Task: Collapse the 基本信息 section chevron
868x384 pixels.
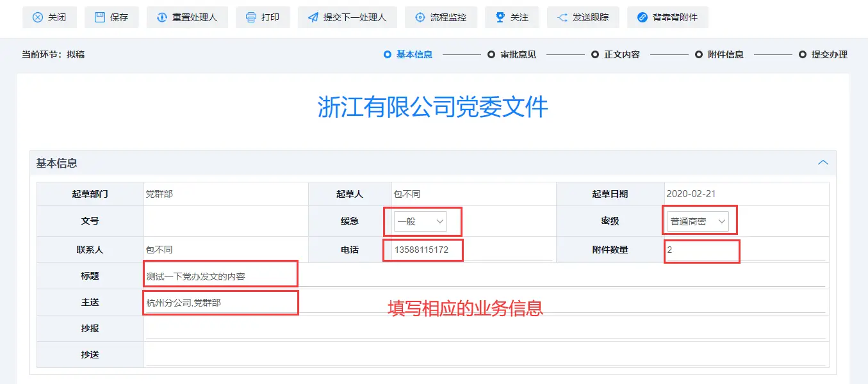Action: 823,163
